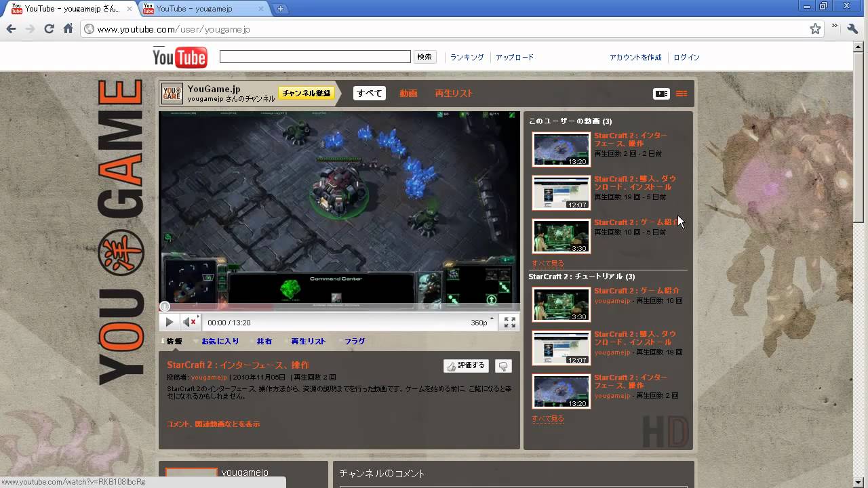Open the Chrome wrench settings menu
Screen dimensions: 868x488
click(853, 29)
